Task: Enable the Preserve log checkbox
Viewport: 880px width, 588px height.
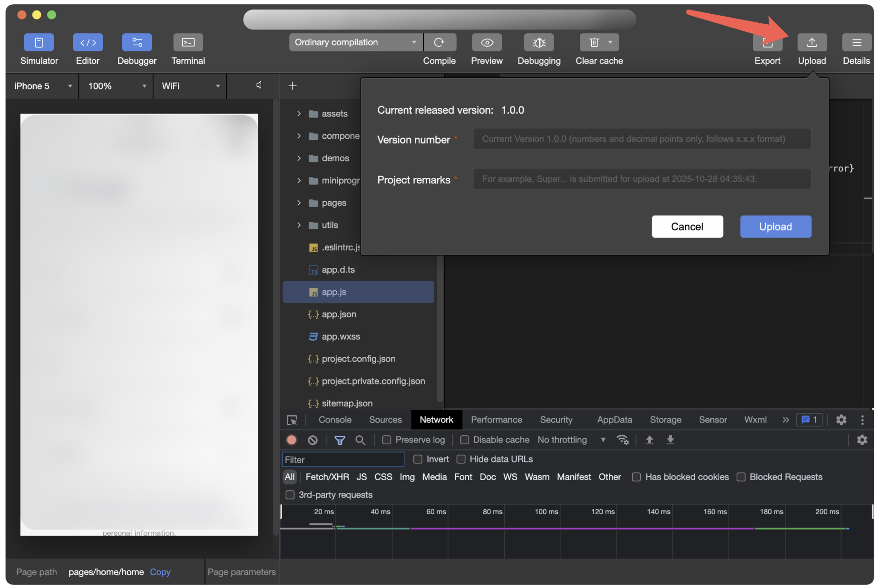Action: click(387, 440)
